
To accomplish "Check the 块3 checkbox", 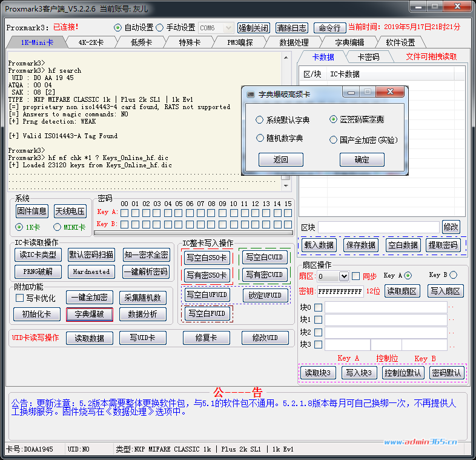I will tap(318, 344).
